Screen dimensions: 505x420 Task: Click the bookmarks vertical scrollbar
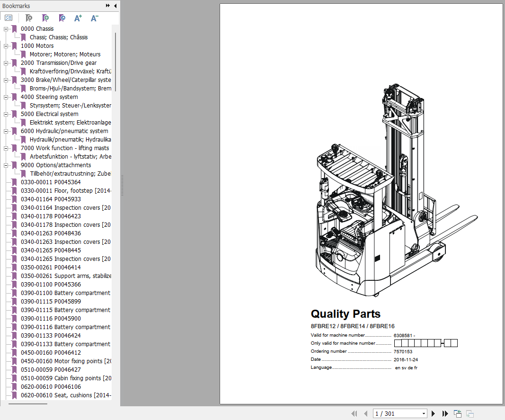click(115, 62)
